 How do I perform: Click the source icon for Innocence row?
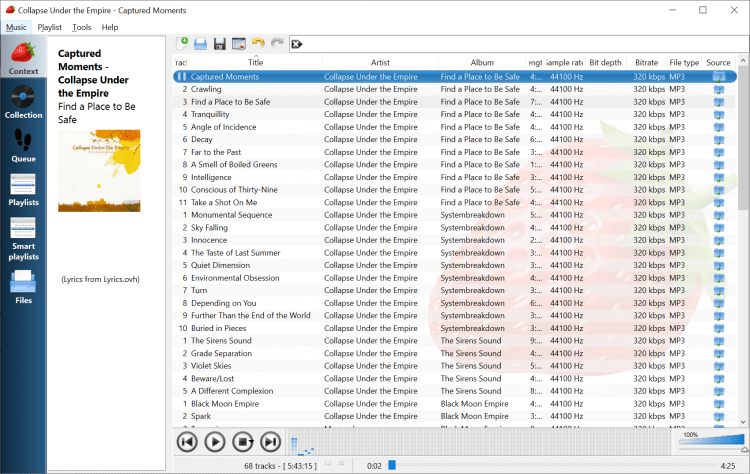[718, 241]
